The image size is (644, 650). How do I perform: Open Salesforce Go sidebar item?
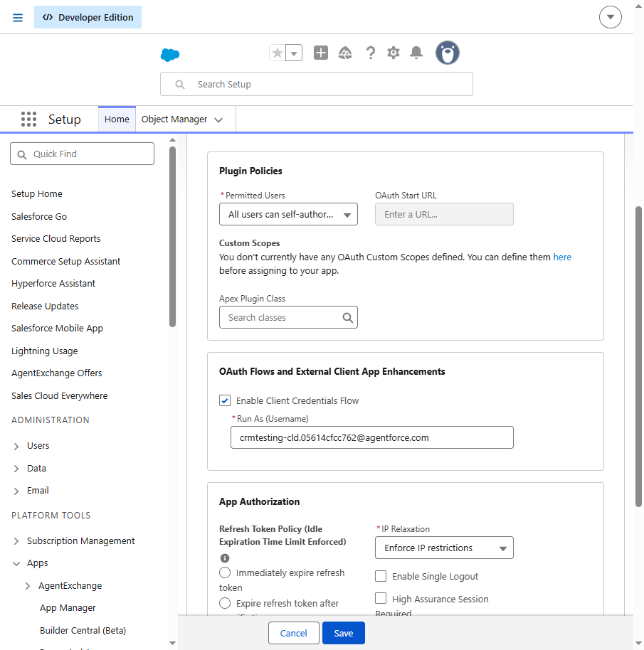pyautogui.click(x=39, y=216)
